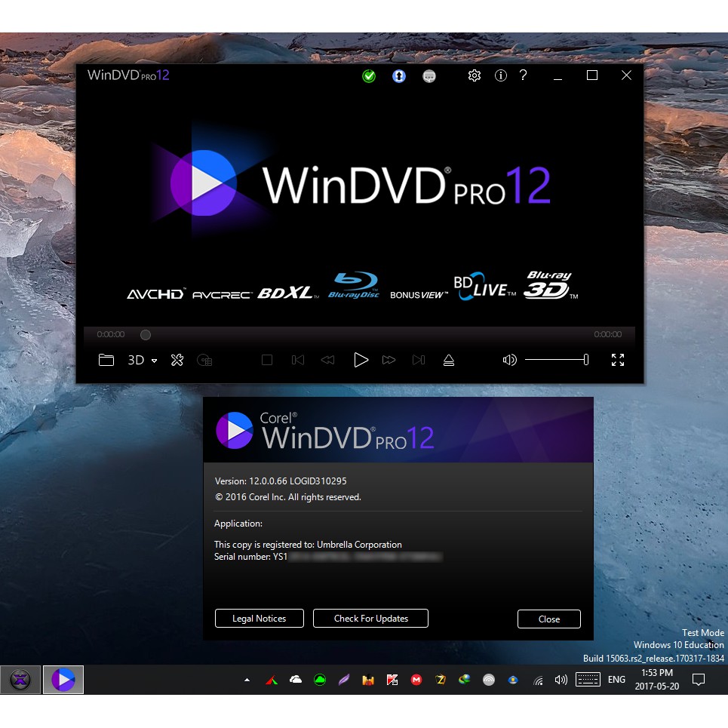Click the elapsed time 0:00:00 on the left
The image size is (728, 728).
(110, 334)
